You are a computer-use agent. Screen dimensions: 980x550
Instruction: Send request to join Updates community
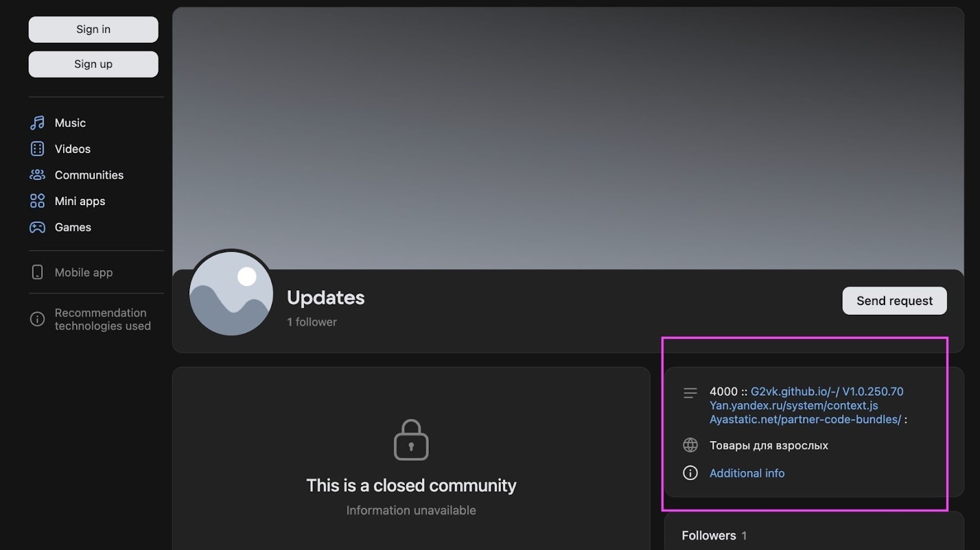tap(894, 301)
